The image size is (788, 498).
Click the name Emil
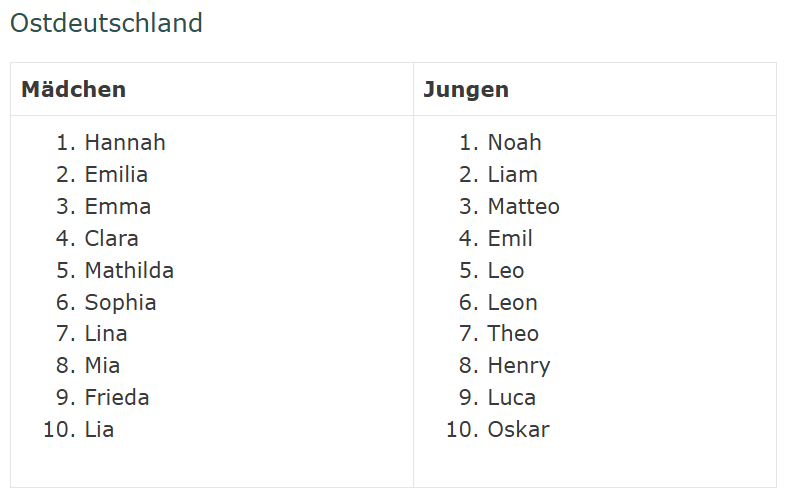[x=510, y=239]
